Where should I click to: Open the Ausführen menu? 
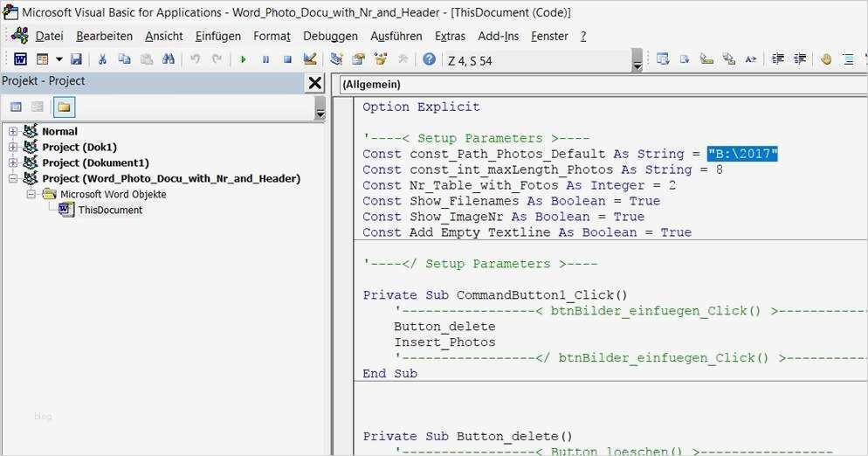point(396,36)
